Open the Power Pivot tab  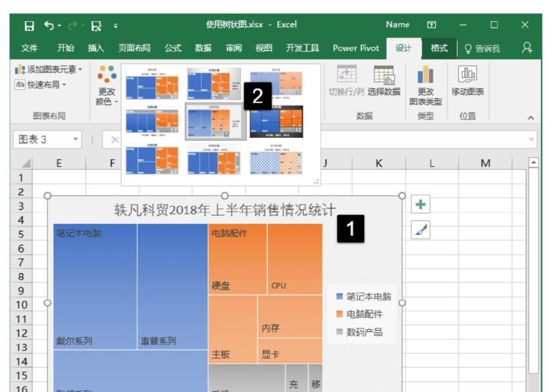coord(356,47)
